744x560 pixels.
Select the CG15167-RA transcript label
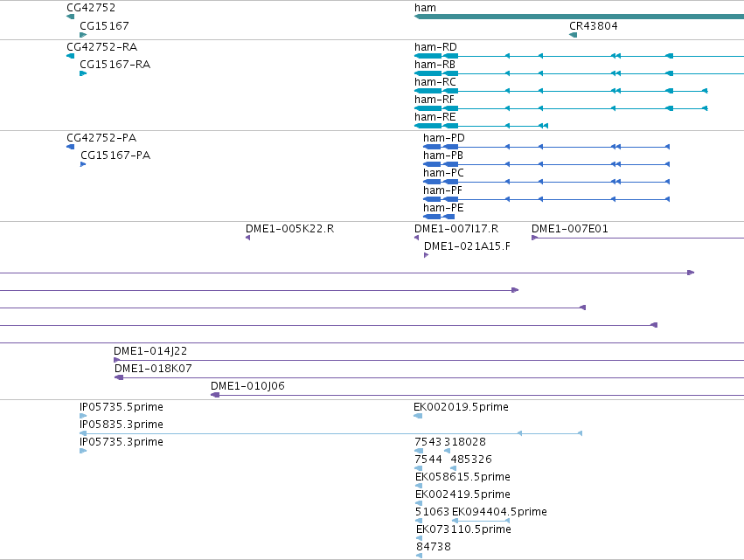click(x=115, y=64)
